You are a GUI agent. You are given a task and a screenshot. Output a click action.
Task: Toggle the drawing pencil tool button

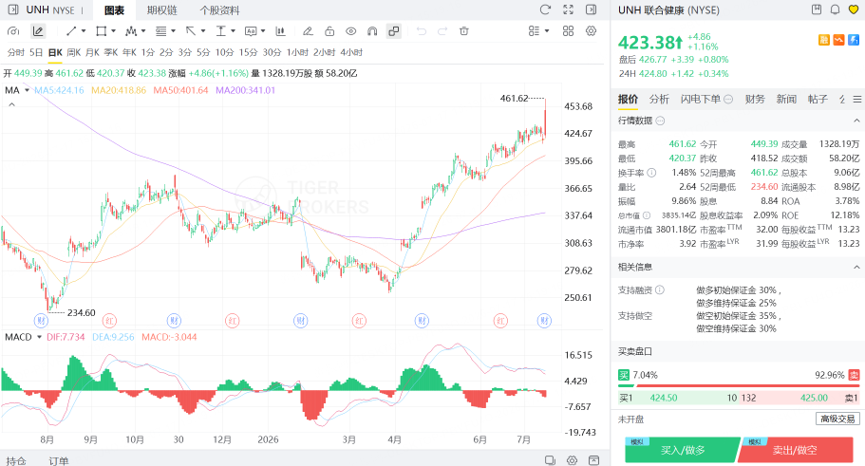pyautogui.click(x=38, y=31)
